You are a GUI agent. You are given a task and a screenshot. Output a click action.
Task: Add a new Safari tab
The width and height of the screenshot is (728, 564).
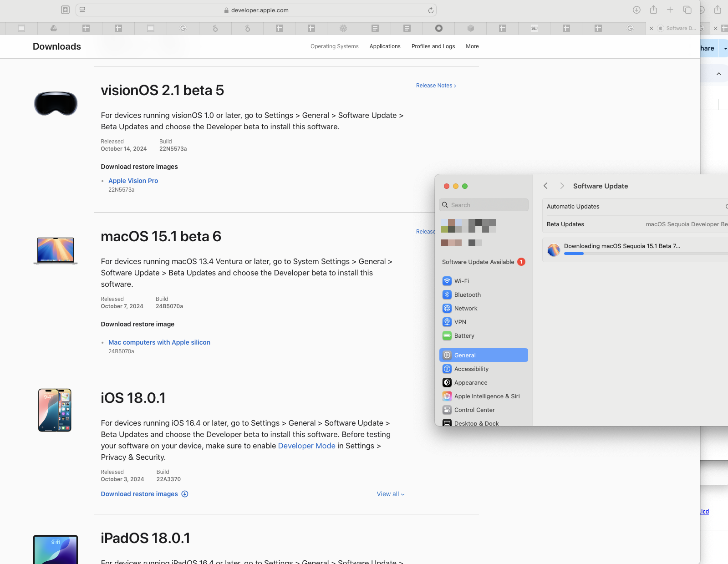coord(670,10)
